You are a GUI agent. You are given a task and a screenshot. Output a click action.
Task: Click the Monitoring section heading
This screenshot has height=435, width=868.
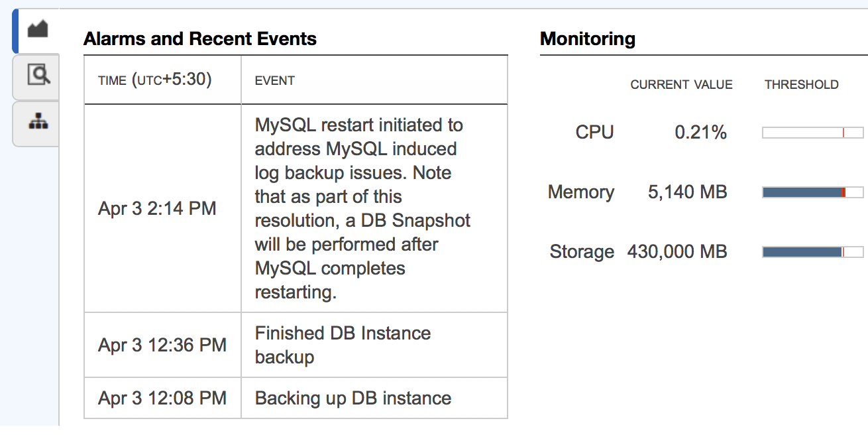(588, 39)
